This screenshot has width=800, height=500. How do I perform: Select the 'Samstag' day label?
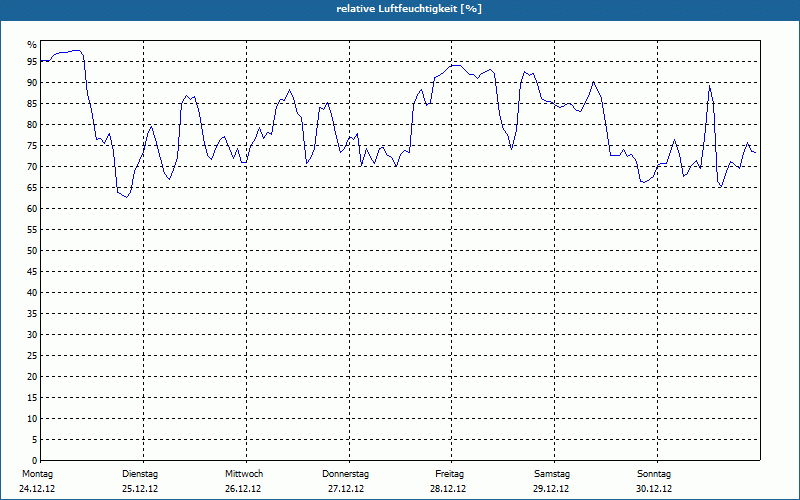552,474
